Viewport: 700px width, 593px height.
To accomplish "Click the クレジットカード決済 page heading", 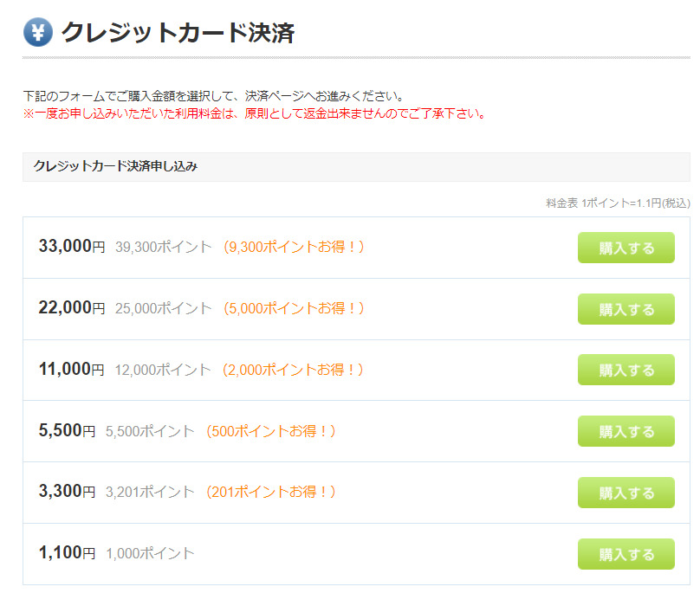I will (x=178, y=33).
